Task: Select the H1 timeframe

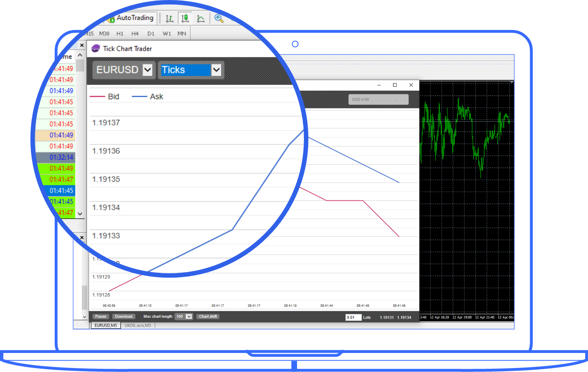Action: tap(120, 34)
